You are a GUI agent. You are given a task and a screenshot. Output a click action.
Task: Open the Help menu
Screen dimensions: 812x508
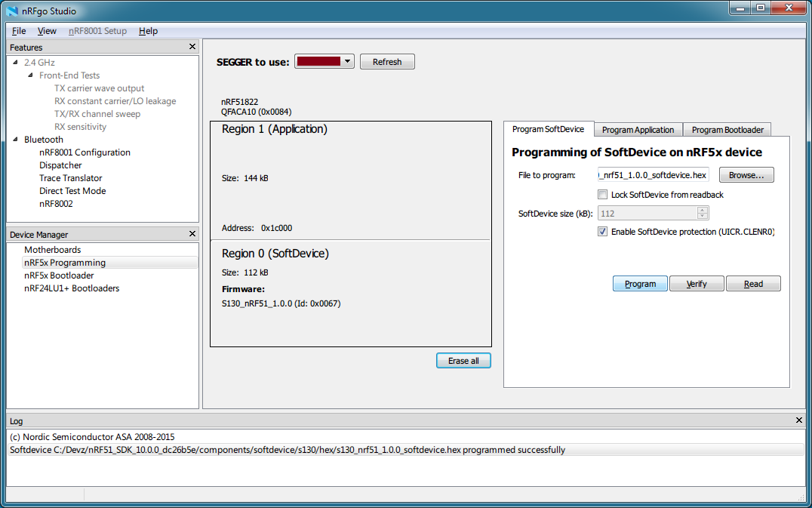click(148, 31)
